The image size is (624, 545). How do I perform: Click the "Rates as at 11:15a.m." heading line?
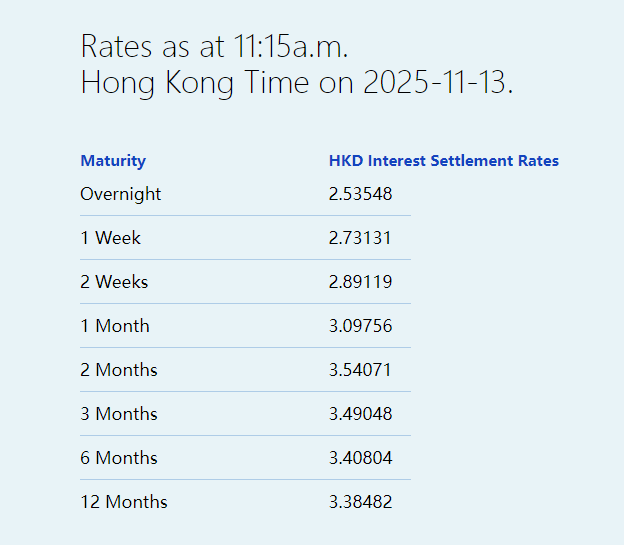(x=214, y=46)
